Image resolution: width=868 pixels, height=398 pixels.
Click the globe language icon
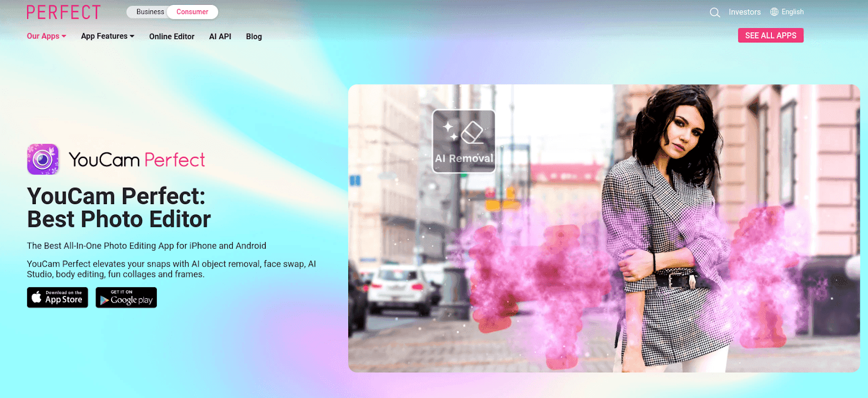[x=774, y=12]
